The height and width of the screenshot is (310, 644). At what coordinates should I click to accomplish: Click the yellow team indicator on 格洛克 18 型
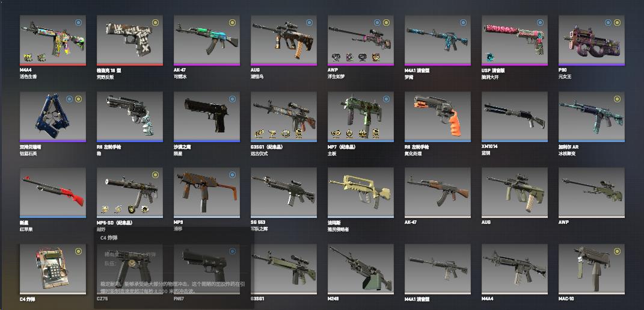click(x=155, y=23)
